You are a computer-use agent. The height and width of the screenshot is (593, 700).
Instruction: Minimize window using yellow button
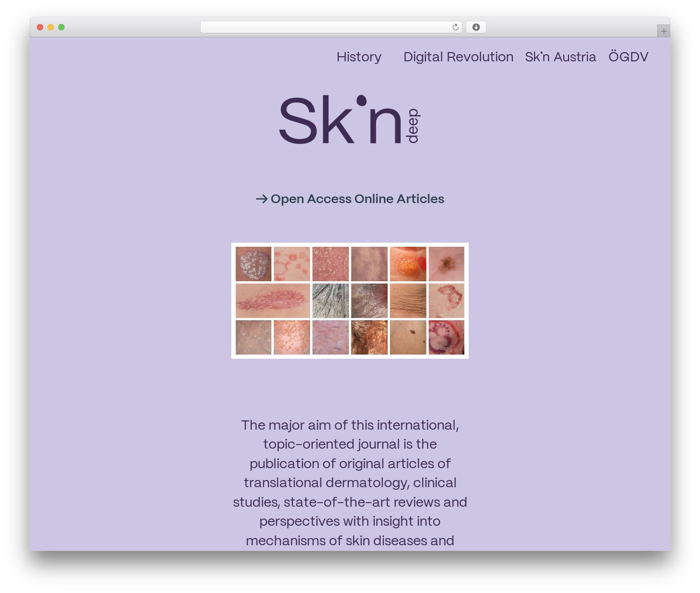click(x=51, y=27)
